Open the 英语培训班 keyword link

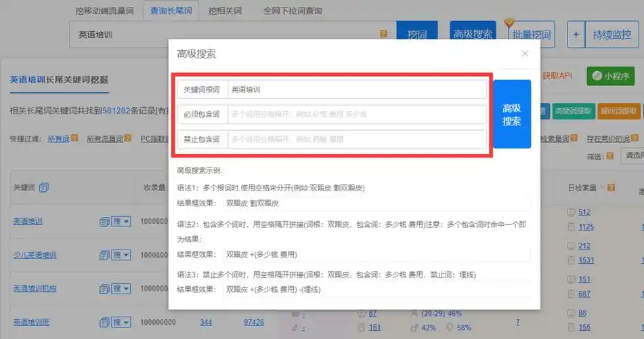tap(31, 322)
